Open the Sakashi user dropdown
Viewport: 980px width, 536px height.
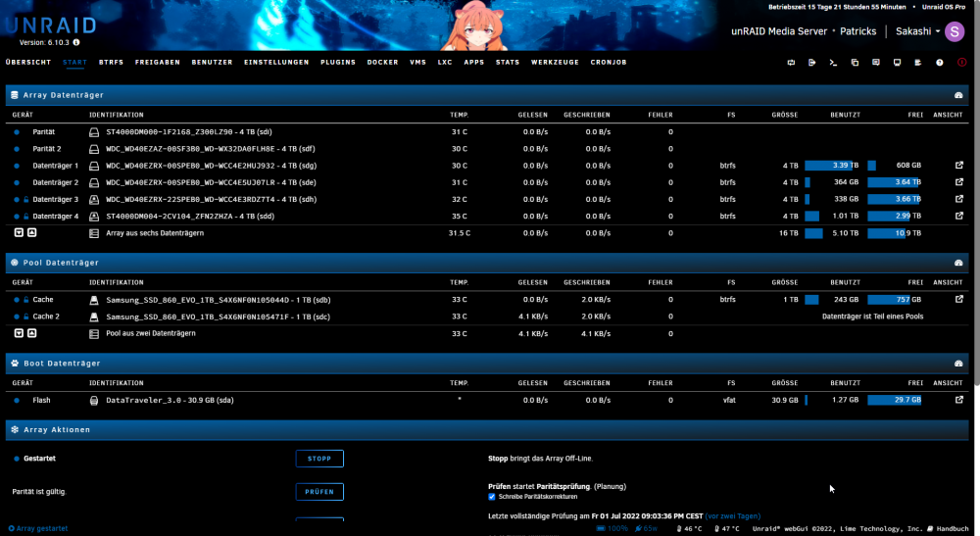(917, 31)
